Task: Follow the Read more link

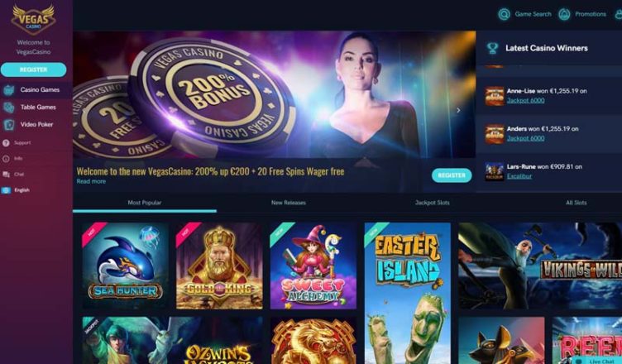Action: 91,181
